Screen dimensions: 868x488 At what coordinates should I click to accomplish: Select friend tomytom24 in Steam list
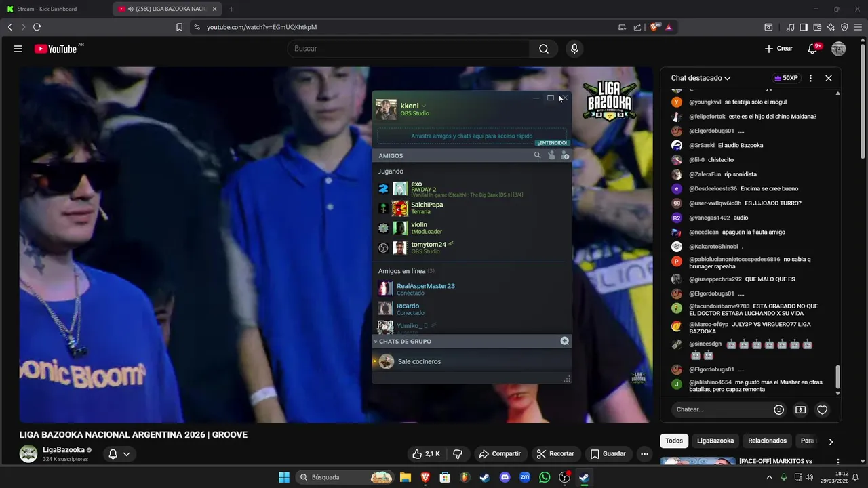[471, 247]
